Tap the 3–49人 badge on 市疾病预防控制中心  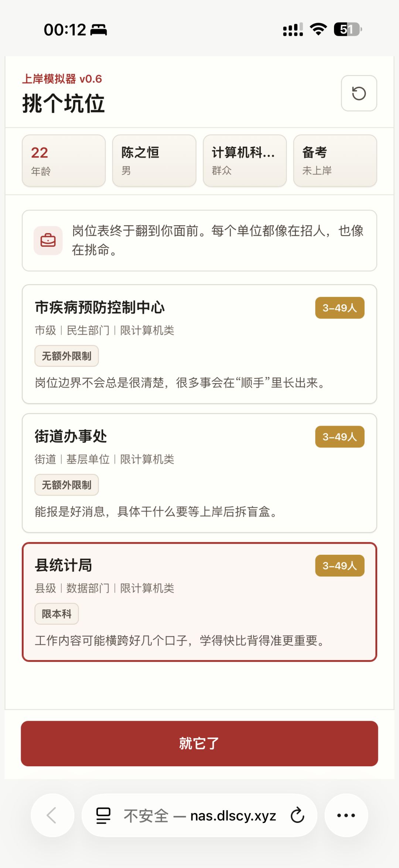pos(340,308)
